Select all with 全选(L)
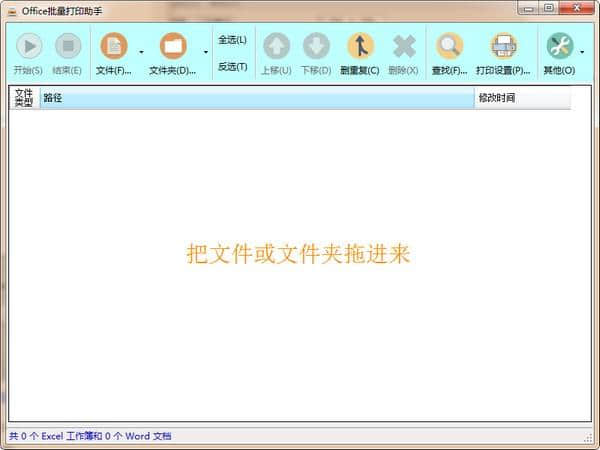Image resolution: width=600 pixels, height=450 pixels. coord(232,40)
